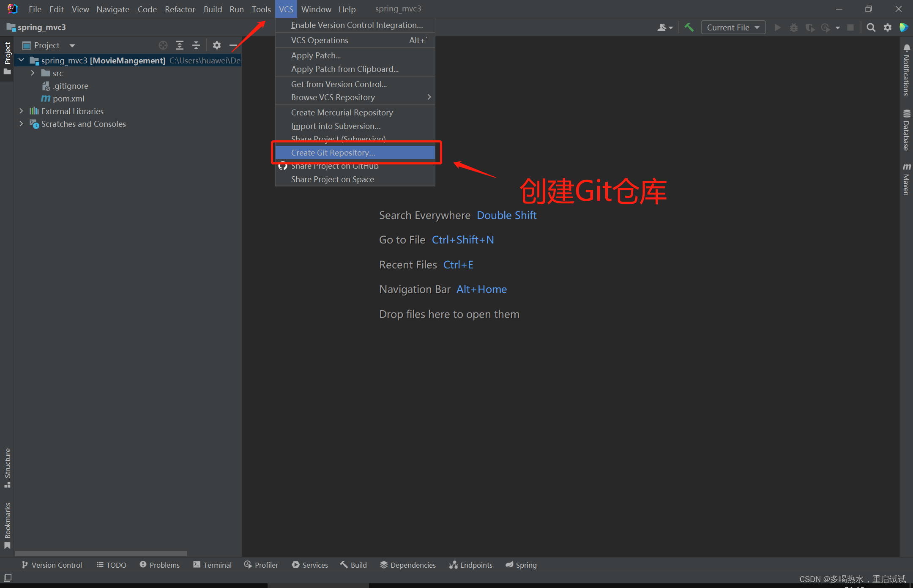Open the Endpoints tool tab
This screenshot has width=913, height=588.
click(471, 565)
